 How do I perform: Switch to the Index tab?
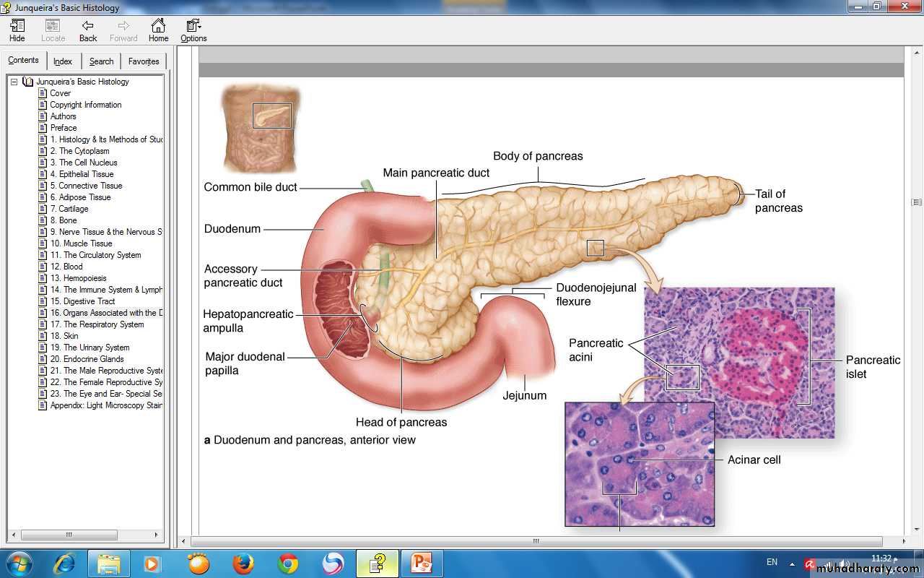(x=63, y=61)
